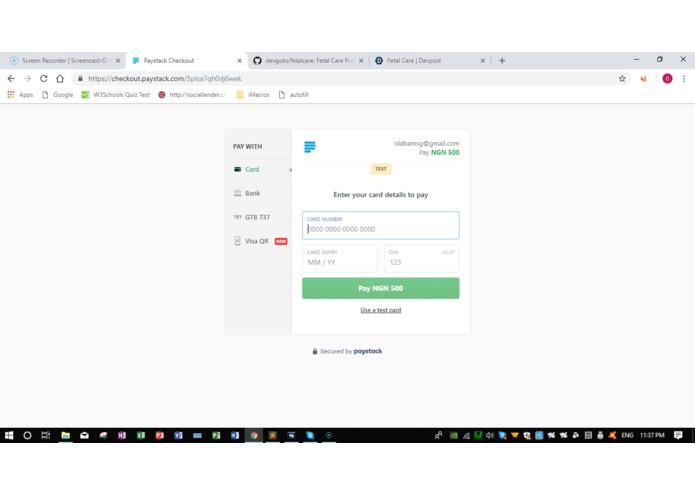The height and width of the screenshot is (494, 695).
Task: Click the Paystack logo in checkout header
Action: (310, 147)
